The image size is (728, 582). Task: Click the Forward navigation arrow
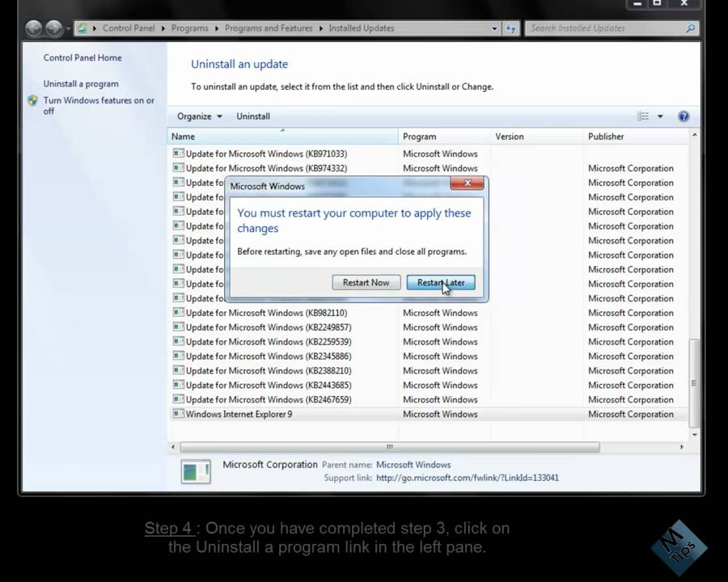coord(54,28)
